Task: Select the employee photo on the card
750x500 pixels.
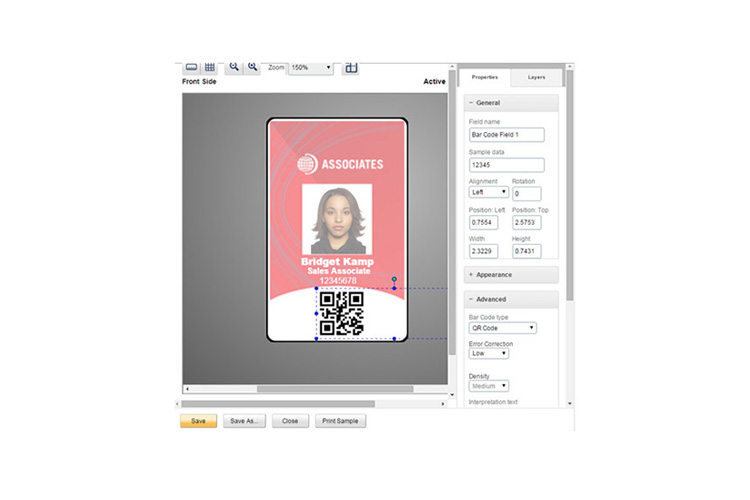Action: point(337,219)
